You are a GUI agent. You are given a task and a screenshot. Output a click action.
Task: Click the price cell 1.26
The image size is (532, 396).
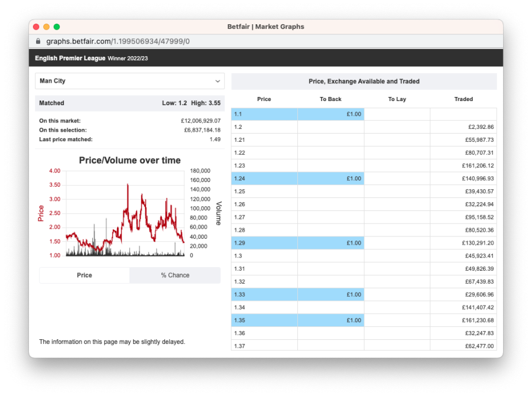pyautogui.click(x=265, y=205)
